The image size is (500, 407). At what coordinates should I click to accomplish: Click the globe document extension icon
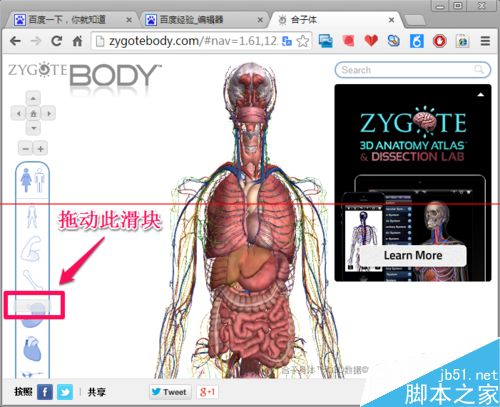(462, 41)
